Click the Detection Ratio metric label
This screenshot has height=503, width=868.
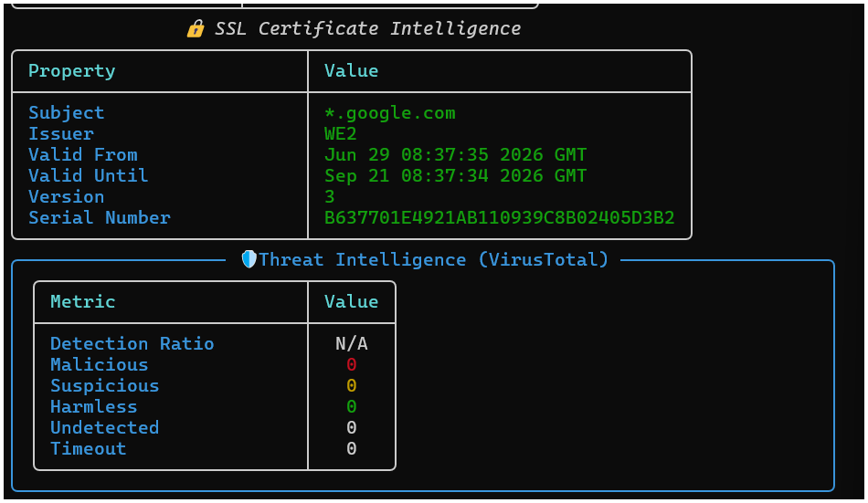coord(132,343)
